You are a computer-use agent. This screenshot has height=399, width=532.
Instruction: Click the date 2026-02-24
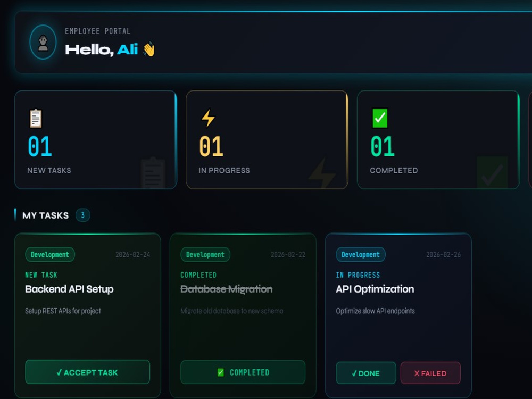132,254
